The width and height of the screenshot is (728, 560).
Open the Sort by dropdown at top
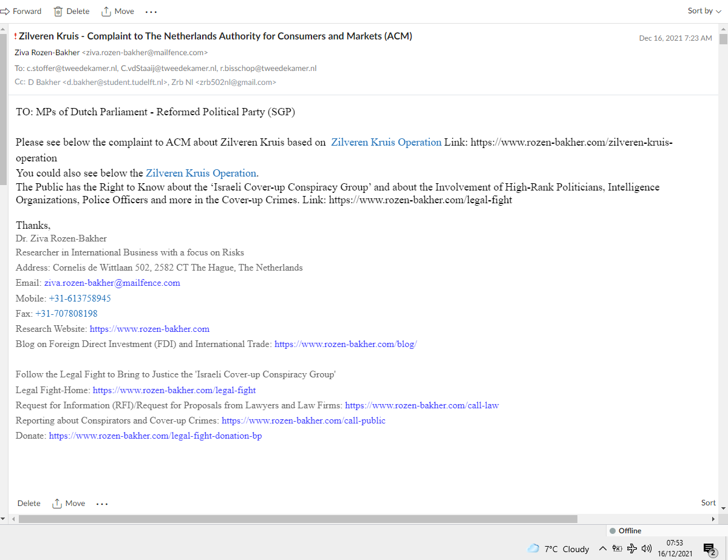(x=704, y=11)
